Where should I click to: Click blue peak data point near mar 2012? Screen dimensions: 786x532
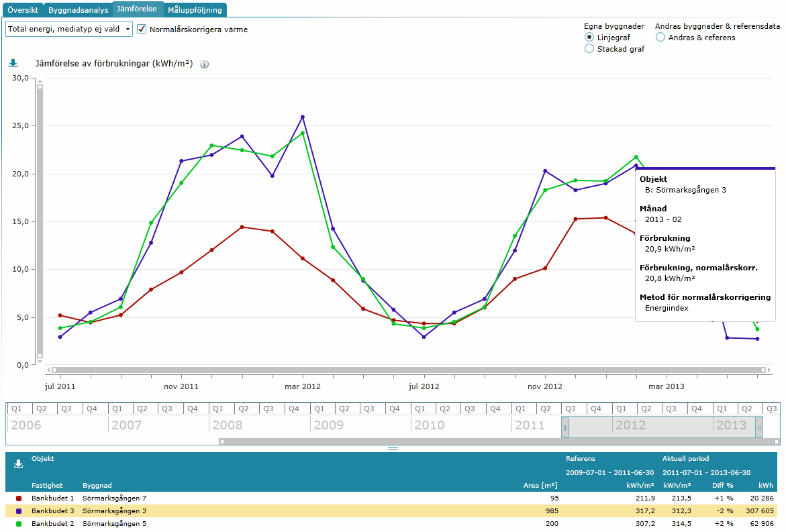[303, 117]
